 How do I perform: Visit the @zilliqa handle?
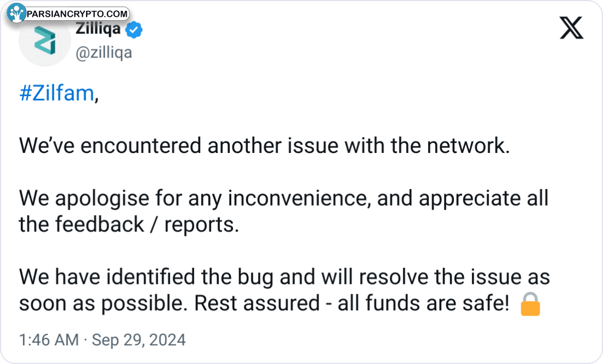pyautogui.click(x=104, y=53)
